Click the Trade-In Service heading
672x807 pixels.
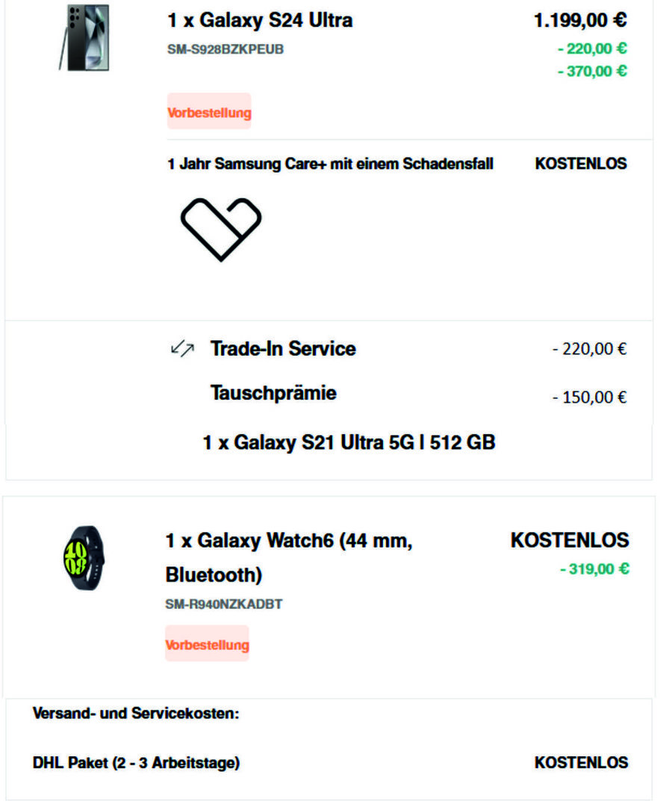coord(283,348)
